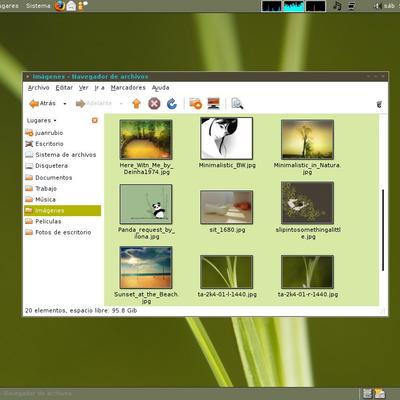The width and height of the screenshot is (400, 400).
Task: Close the Lugares side panel
Action: 95,120
